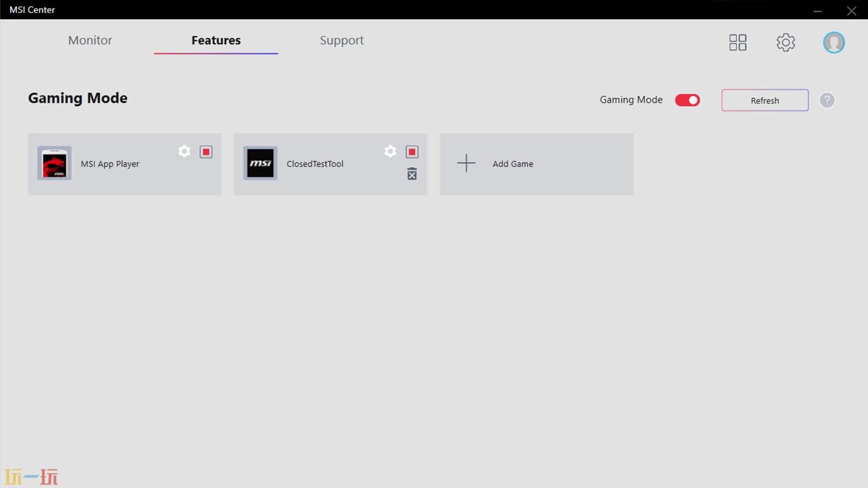The height and width of the screenshot is (488, 868).
Task: Click the ClosedTestTool MSI logo thumbnail
Action: [260, 163]
